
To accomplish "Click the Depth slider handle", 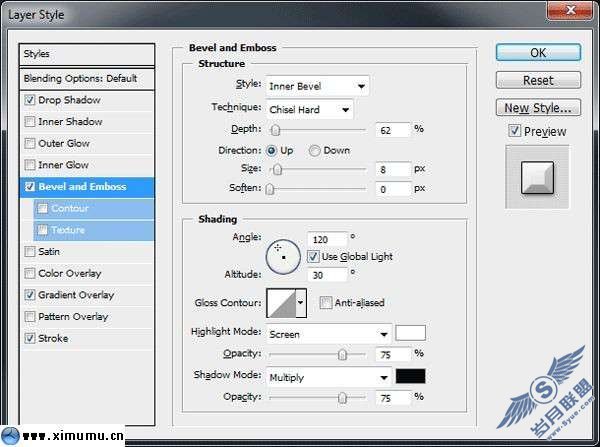I will [x=275, y=131].
